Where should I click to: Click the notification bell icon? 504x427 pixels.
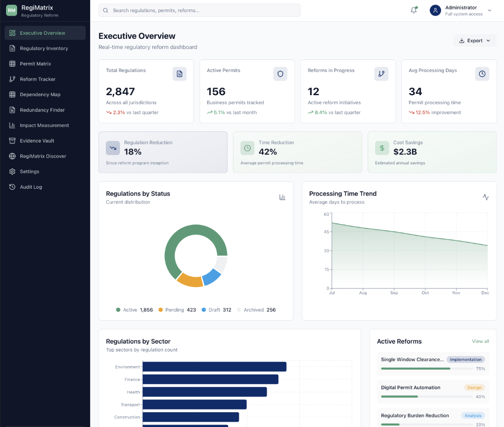coord(413,10)
